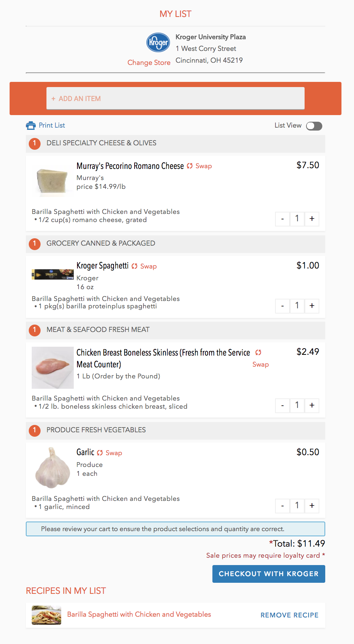Open the Change Store link
354x644 pixels.
149,62
